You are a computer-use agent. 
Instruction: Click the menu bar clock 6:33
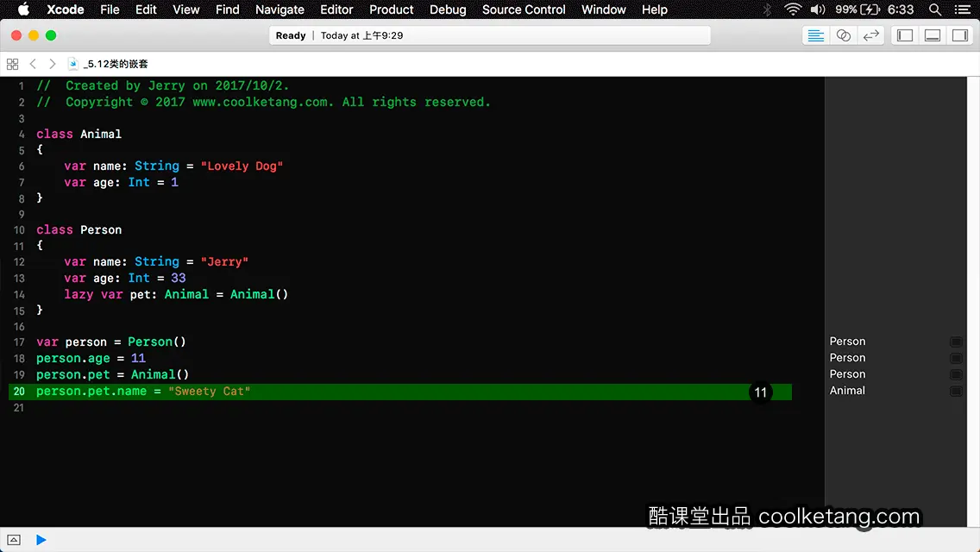(901, 9)
